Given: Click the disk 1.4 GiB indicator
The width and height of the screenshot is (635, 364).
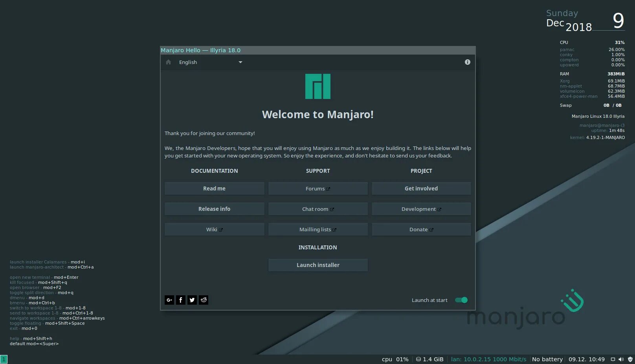Looking at the screenshot, I should [429, 359].
